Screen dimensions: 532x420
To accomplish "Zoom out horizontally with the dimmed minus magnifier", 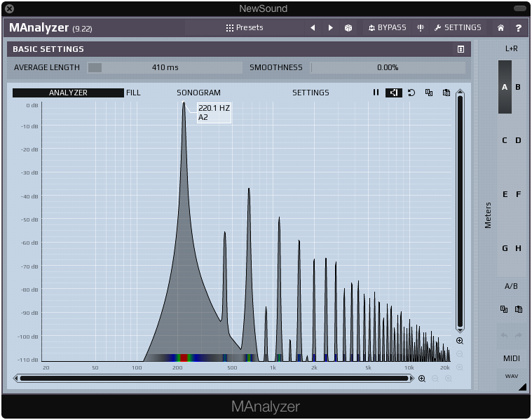I will pos(435,379).
